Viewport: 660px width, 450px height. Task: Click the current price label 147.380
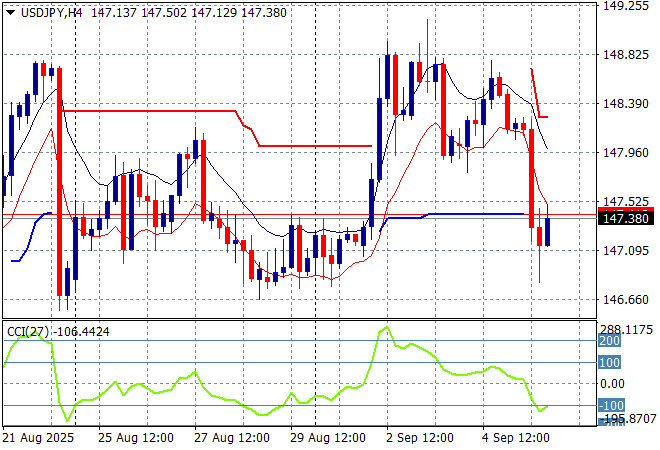coord(626,218)
